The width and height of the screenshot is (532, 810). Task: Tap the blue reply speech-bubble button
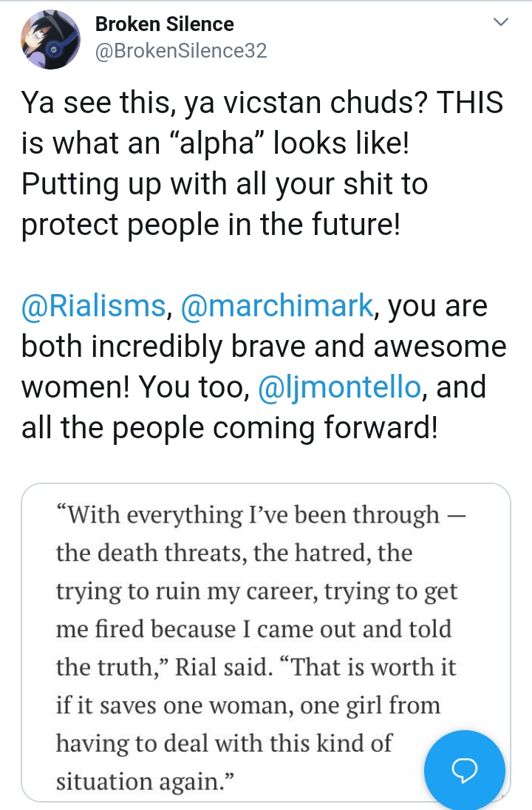(464, 769)
